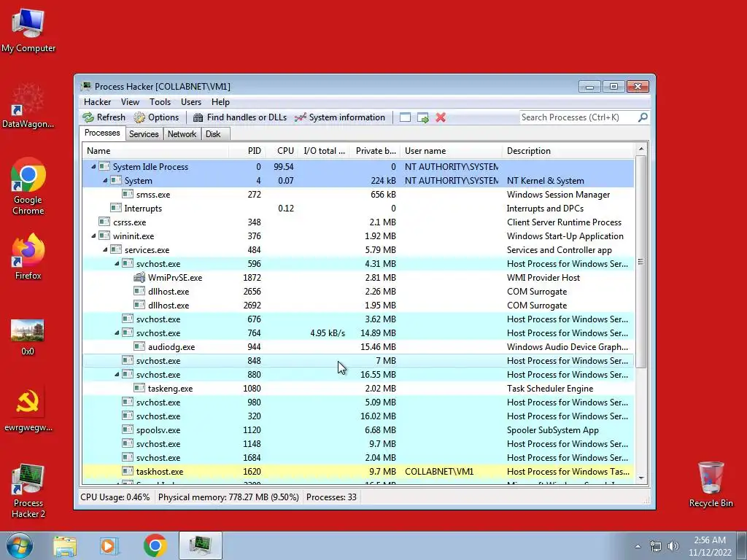Sort by the Private bytes column header

[x=376, y=151]
